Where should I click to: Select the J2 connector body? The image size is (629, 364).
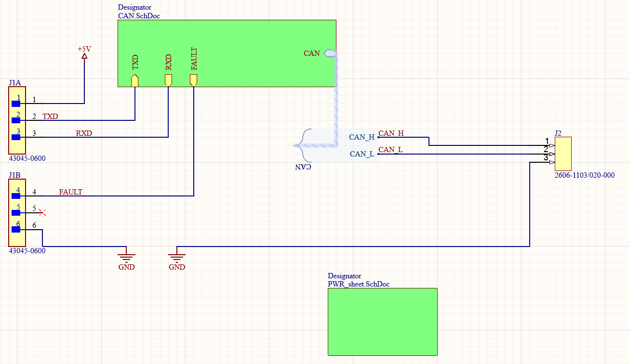tap(563, 152)
